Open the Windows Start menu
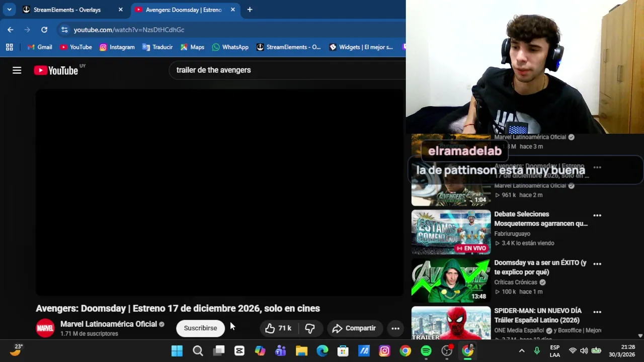 tap(177, 351)
